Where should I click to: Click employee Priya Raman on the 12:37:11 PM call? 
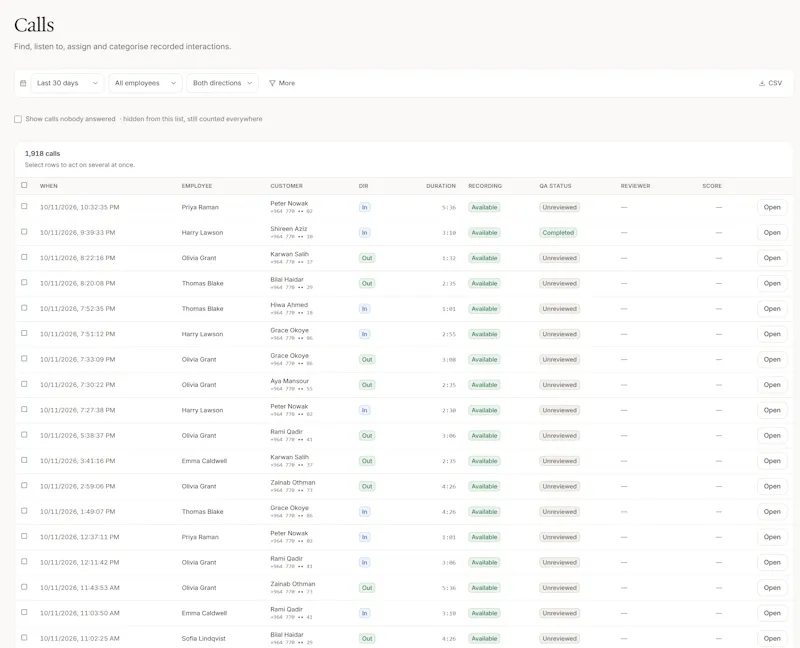(x=200, y=537)
